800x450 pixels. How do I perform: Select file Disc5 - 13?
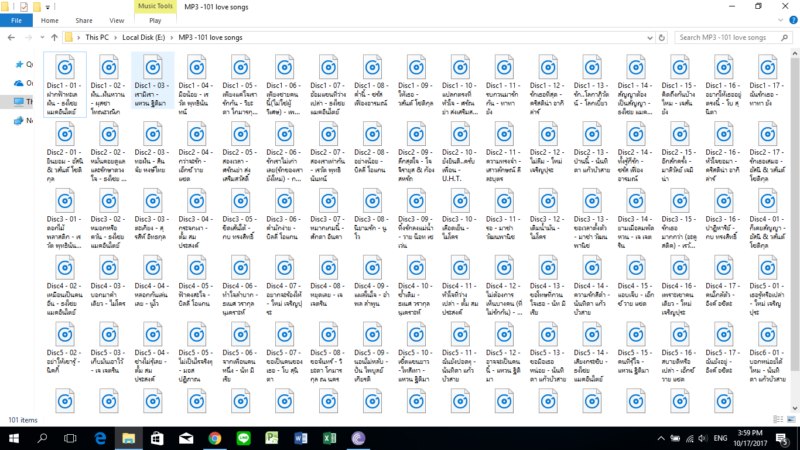point(547,353)
